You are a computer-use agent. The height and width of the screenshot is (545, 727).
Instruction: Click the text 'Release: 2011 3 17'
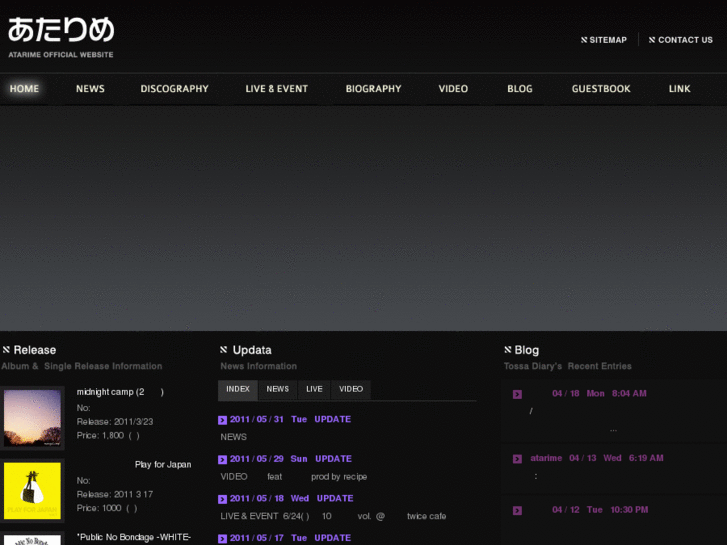click(115, 494)
